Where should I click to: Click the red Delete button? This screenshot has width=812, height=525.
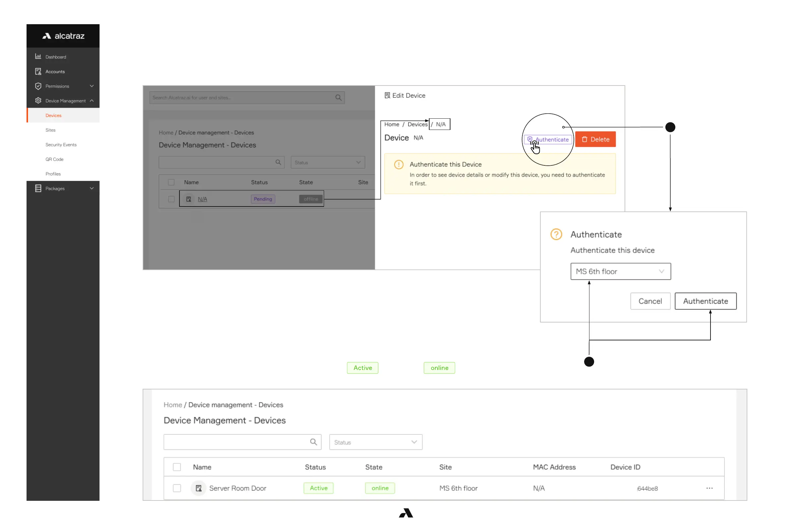click(595, 139)
